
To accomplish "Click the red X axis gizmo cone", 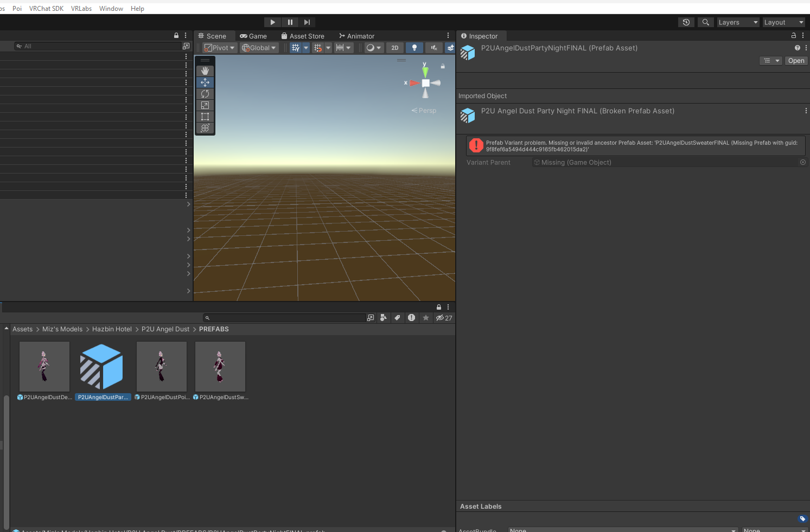I will pos(414,83).
